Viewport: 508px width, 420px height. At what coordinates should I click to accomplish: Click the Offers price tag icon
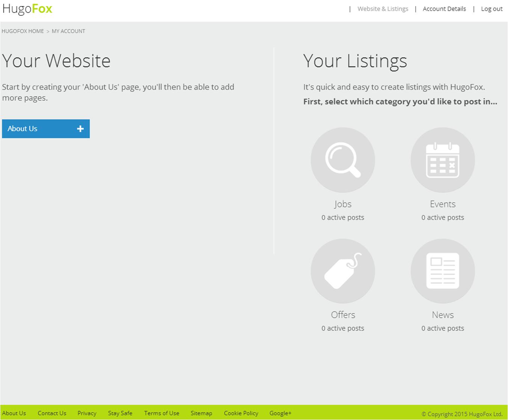(x=342, y=271)
